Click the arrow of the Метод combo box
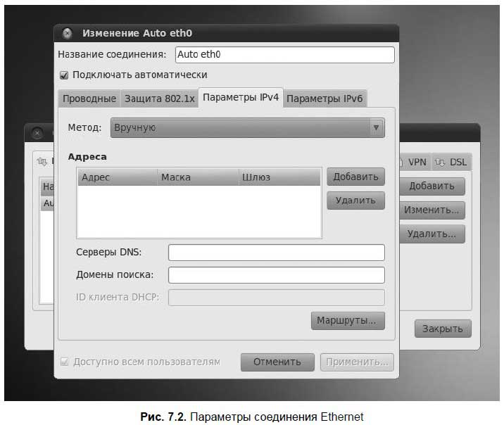Viewport: 504px width, 425px height. (376, 128)
